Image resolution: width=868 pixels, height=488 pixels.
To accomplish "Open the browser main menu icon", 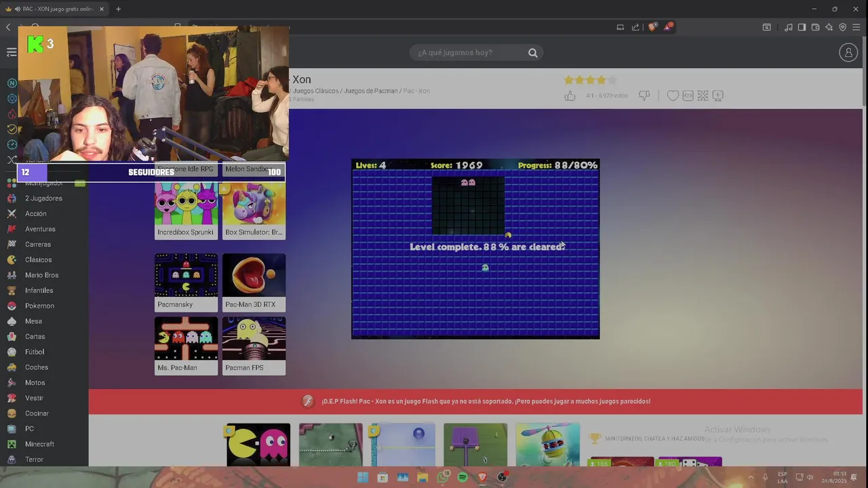I will click(856, 27).
